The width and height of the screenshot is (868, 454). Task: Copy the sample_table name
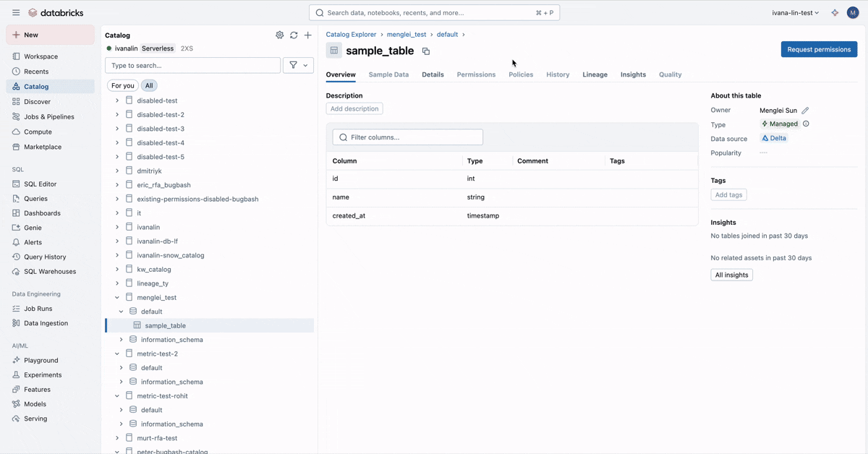[426, 51]
